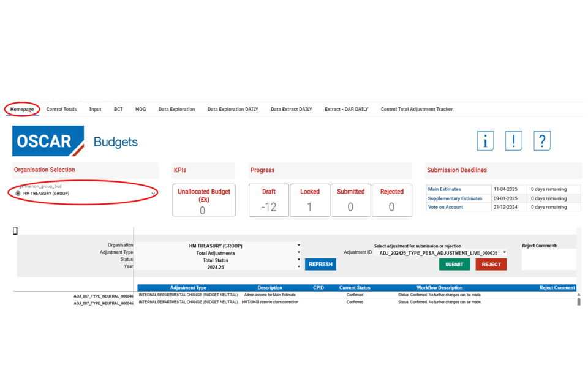Switch to the Control Totals tab
The width and height of the screenshot is (588, 392).
[x=61, y=110]
